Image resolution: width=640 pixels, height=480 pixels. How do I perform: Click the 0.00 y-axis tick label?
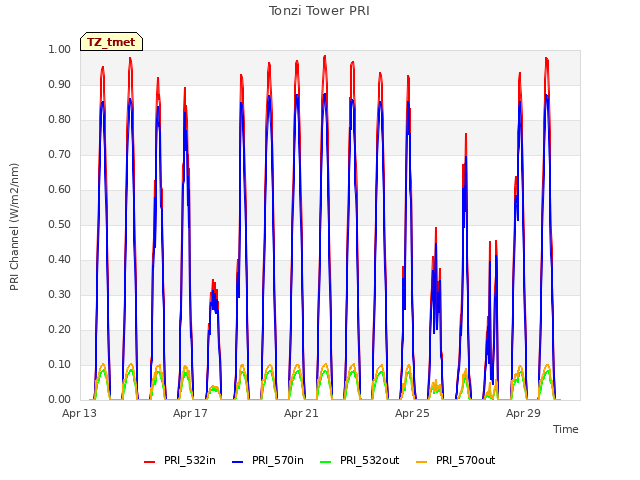point(60,400)
